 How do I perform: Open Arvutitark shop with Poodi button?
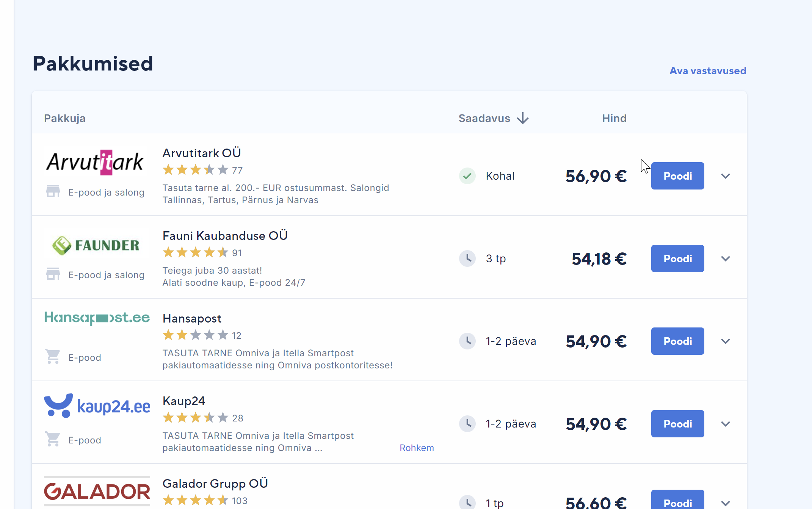click(x=677, y=176)
